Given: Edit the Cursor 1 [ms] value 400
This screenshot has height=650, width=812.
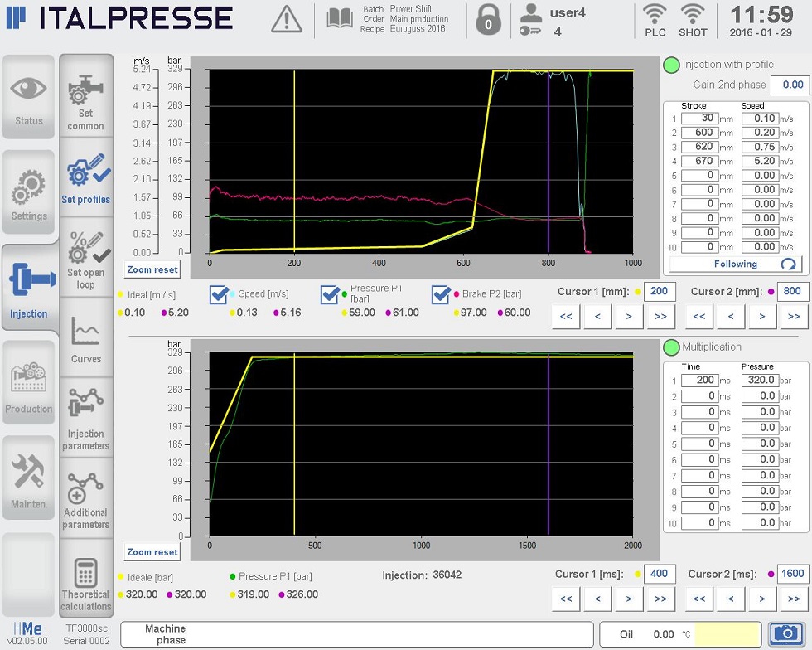Looking at the screenshot, I should pos(660,574).
